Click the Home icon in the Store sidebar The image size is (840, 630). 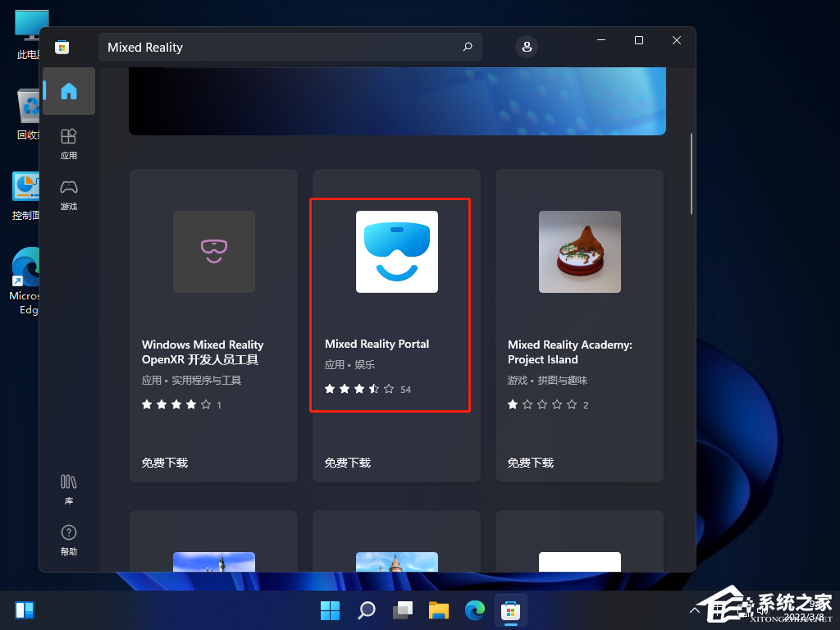click(69, 91)
